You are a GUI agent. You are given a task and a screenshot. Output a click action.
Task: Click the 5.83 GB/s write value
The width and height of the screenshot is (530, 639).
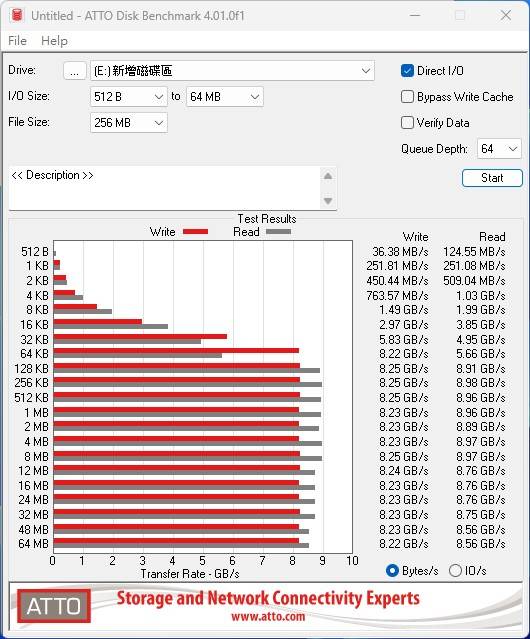[404, 339]
